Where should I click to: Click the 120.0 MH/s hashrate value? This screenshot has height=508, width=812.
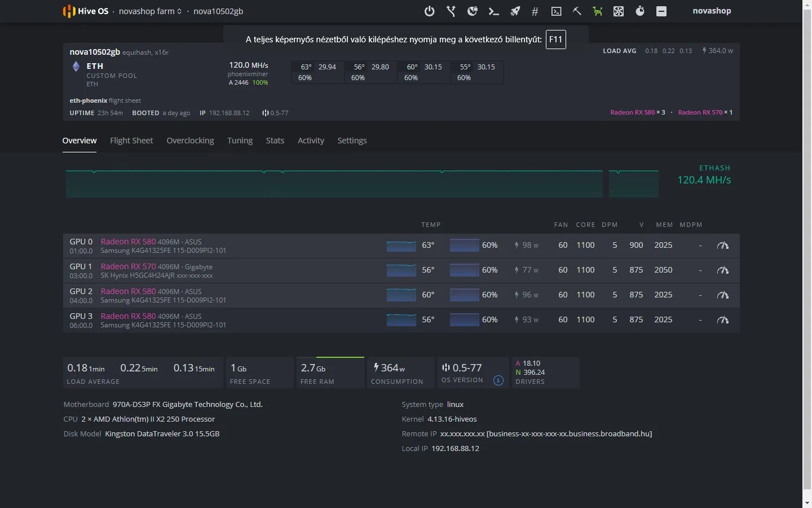point(249,65)
